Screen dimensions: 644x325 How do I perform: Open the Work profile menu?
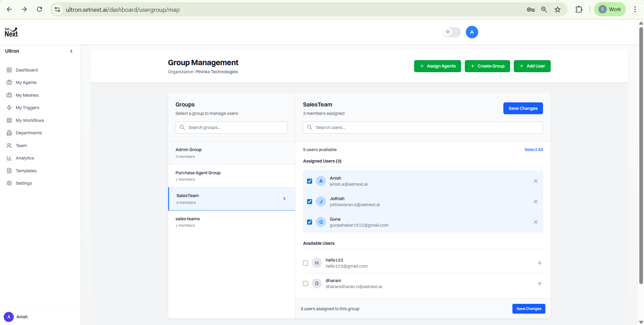[610, 9]
